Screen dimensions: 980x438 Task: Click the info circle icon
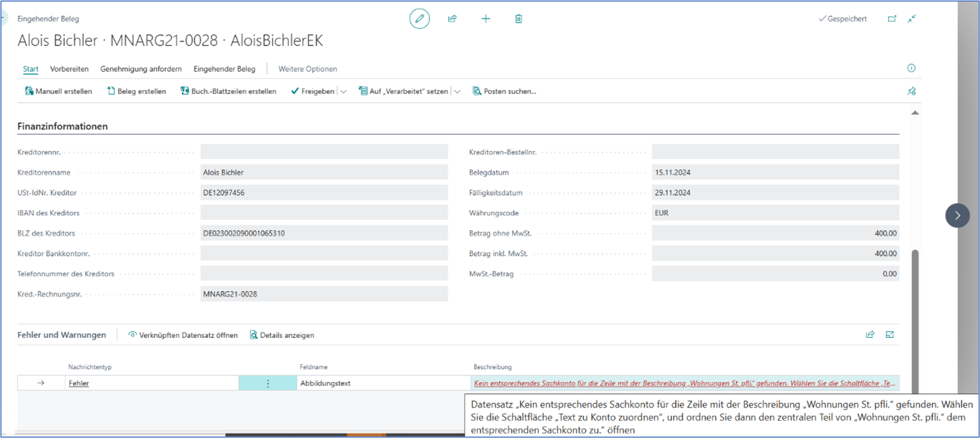coord(911,68)
